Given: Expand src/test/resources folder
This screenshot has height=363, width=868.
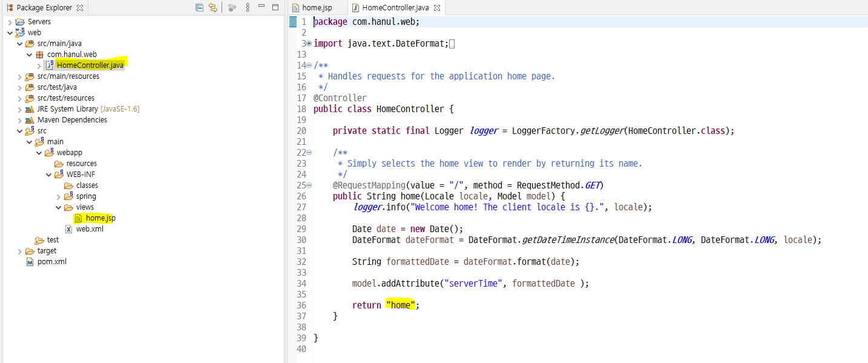Looking at the screenshot, I should point(19,98).
